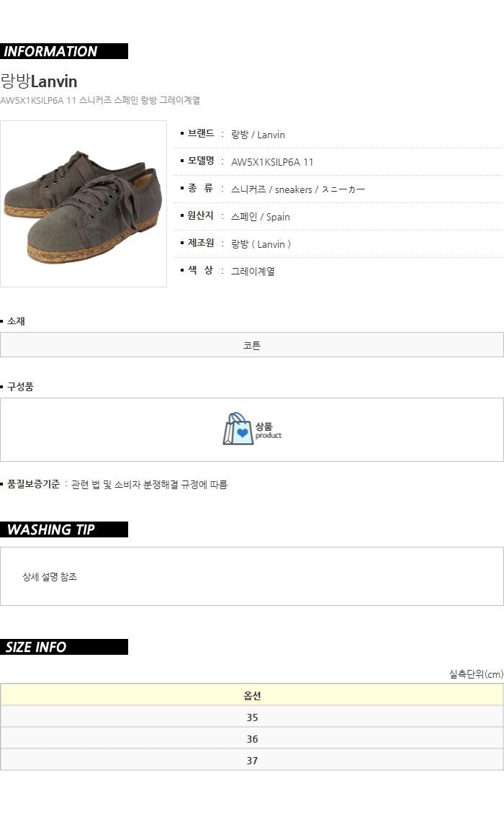Click the 브랜드 랑방 / Lanvin row
The width and height of the screenshot is (504, 832).
(x=338, y=134)
